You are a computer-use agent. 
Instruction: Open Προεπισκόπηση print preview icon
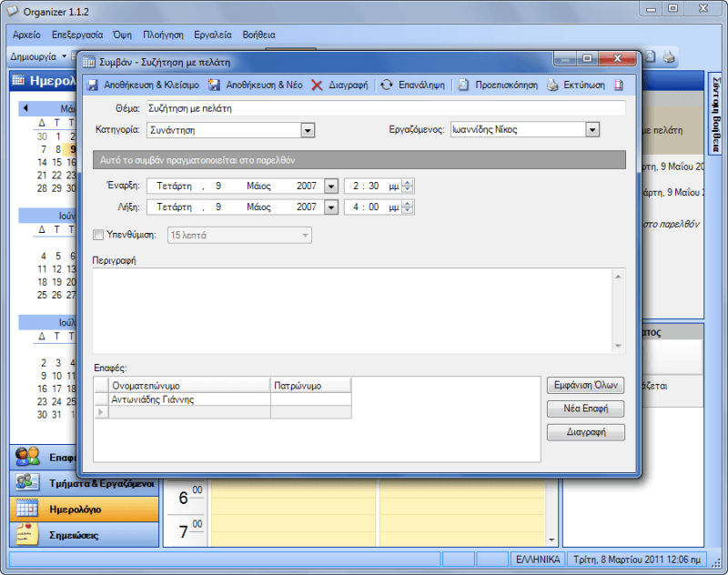coord(464,86)
